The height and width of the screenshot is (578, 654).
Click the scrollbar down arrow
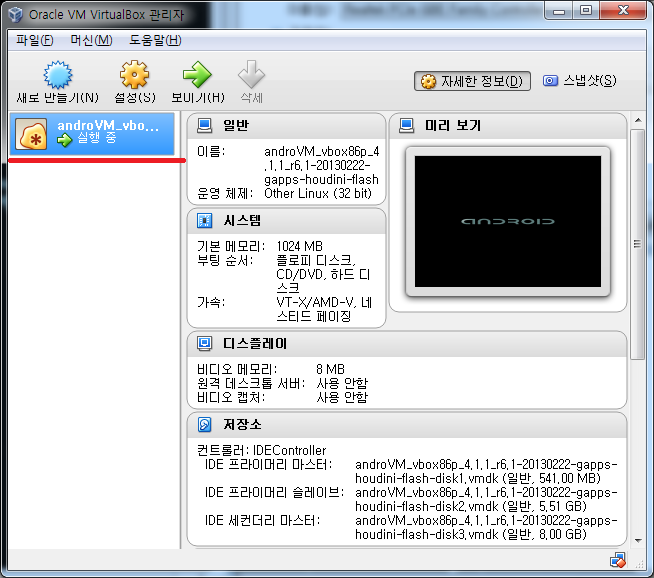click(638, 540)
